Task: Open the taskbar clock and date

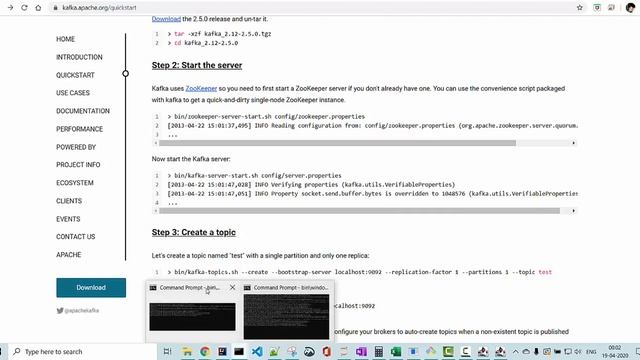Action: coord(615,351)
